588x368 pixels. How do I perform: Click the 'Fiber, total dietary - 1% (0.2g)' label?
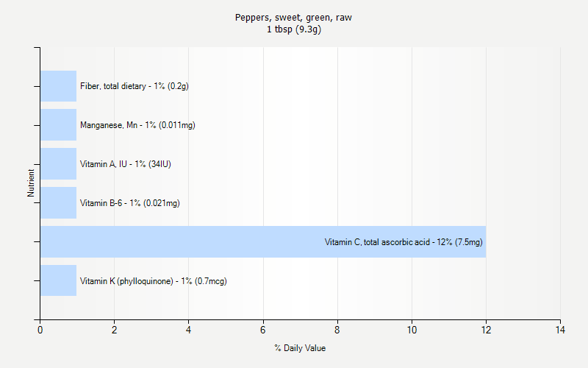click(135, 86)
